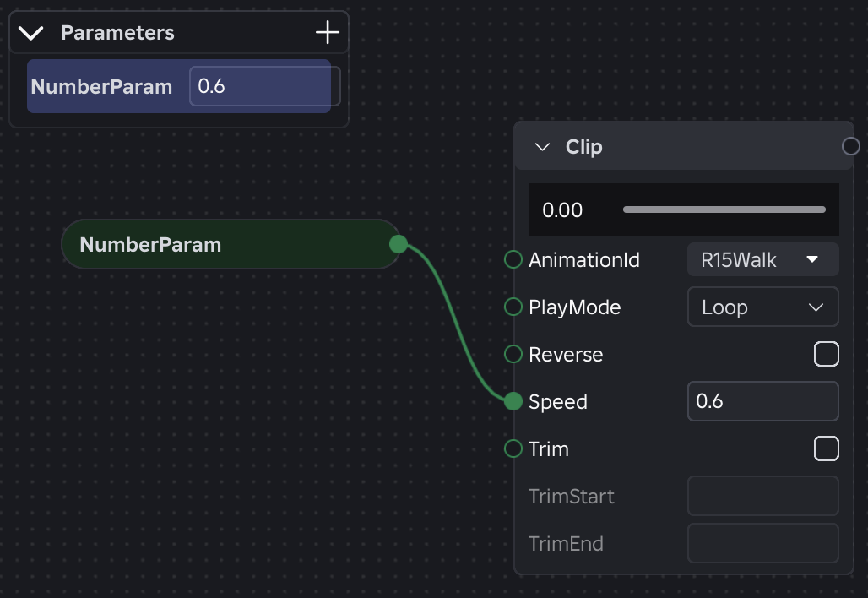Click the Parameters panel title

pos(117,33)
